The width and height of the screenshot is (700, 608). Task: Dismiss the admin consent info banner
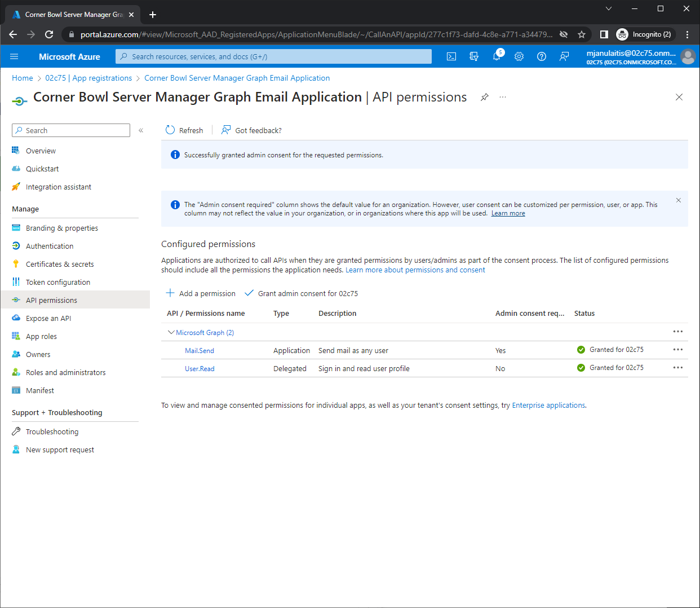pos(679,200)
